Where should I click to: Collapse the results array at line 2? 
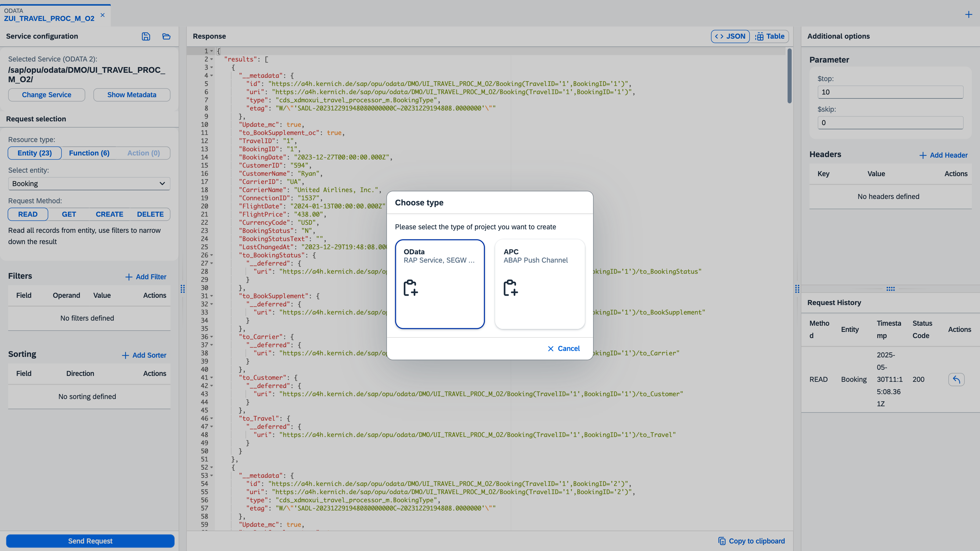click(x=211, y=59)
